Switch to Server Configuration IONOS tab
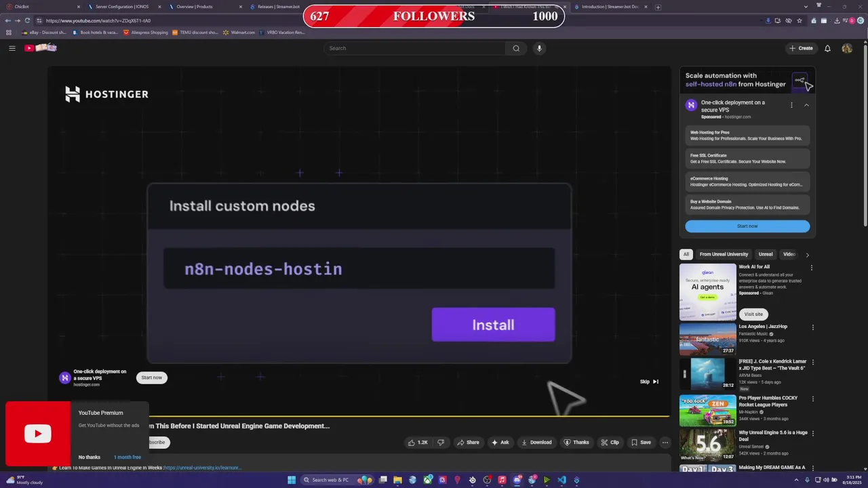This screenshot has width=868, height=488. click(123, 7)
